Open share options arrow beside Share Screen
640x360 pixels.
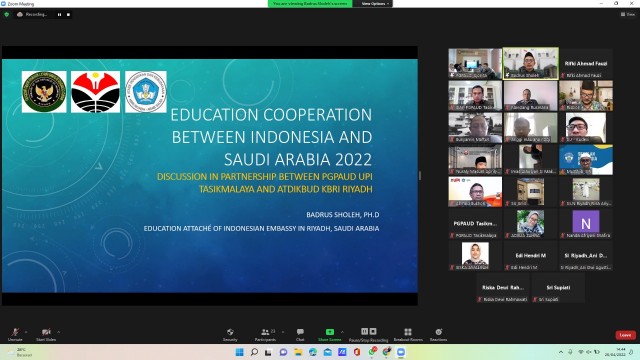(342, 332)
